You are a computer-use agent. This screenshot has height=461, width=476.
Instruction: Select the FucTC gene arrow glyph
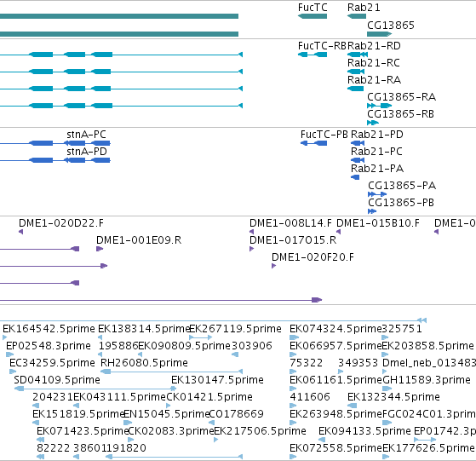(x=313, y=16)
